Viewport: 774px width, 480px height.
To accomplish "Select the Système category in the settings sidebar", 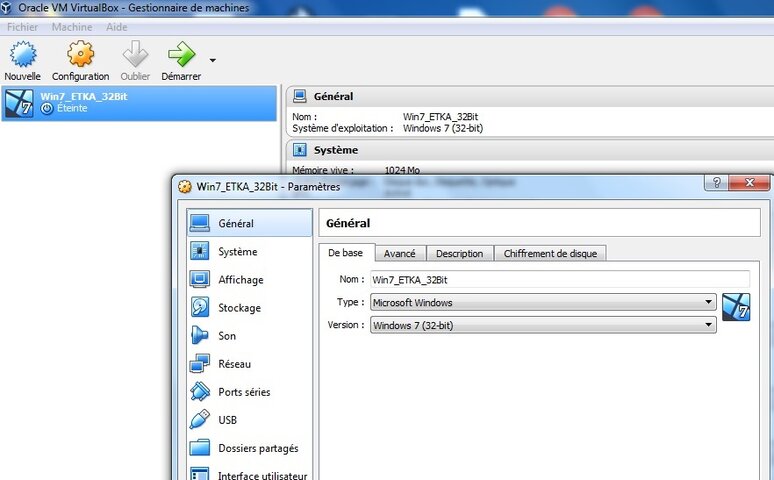I will [x=250, y=251].
